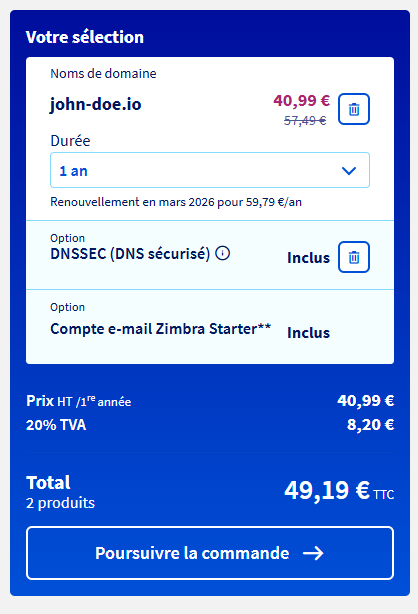Delete john-doe.io domain with trash icon

click(x=354, y=109)
